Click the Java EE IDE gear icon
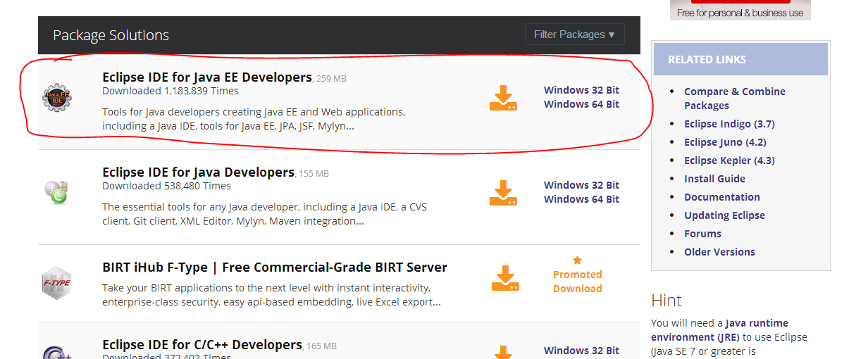 click(x=57, y=97)
